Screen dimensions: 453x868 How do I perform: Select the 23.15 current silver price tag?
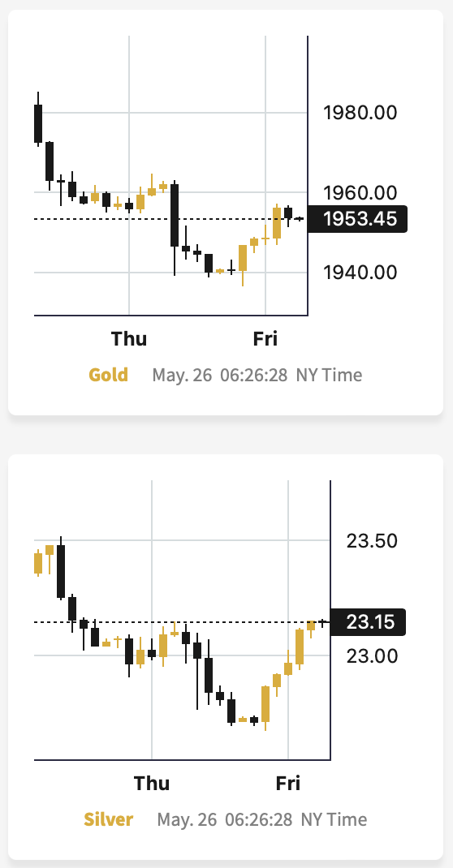[369, 621]
